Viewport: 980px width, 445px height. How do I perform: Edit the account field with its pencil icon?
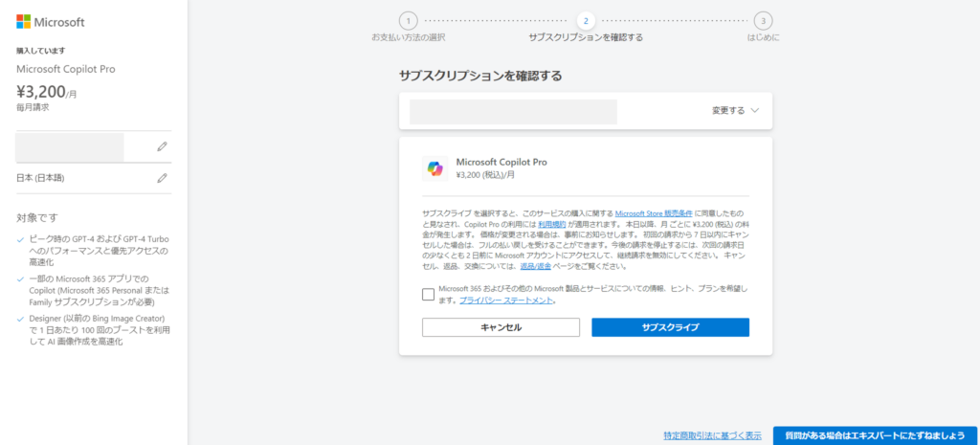coord(163,146)
